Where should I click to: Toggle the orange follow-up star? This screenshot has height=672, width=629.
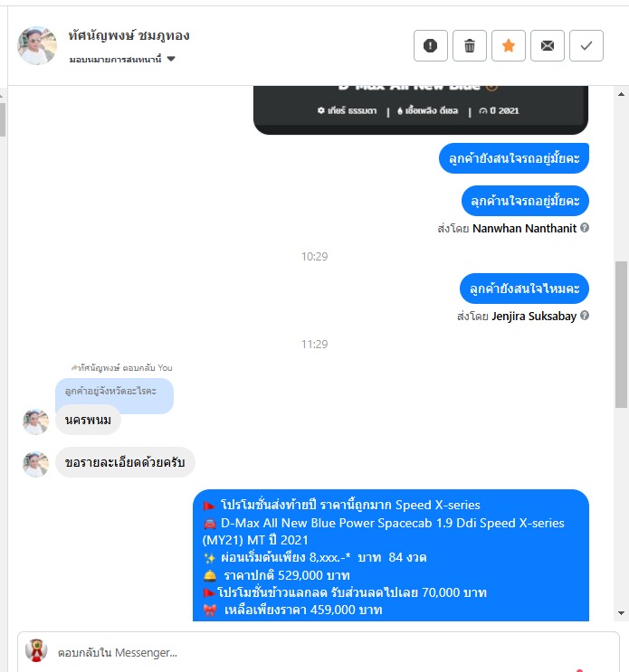point(509,45)
